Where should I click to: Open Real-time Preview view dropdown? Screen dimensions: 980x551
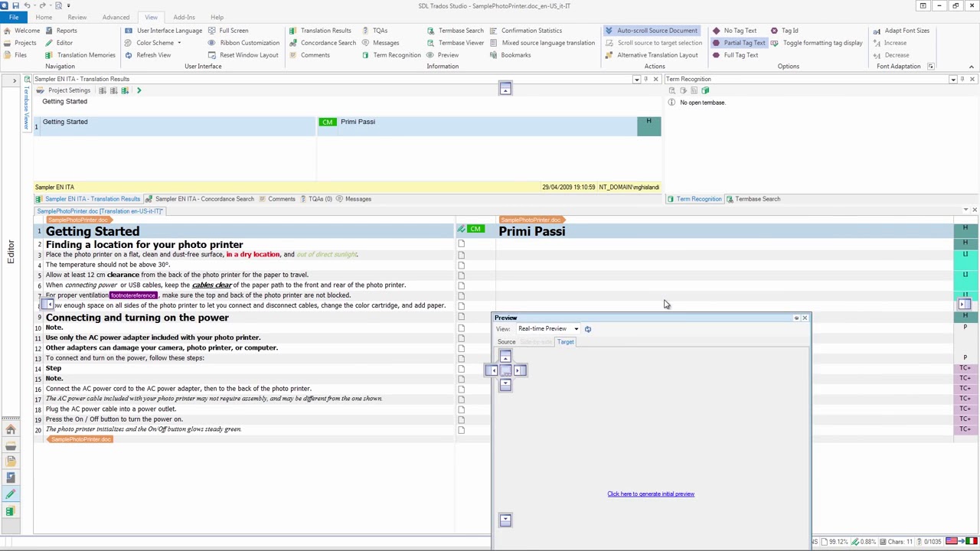(576, 329)
